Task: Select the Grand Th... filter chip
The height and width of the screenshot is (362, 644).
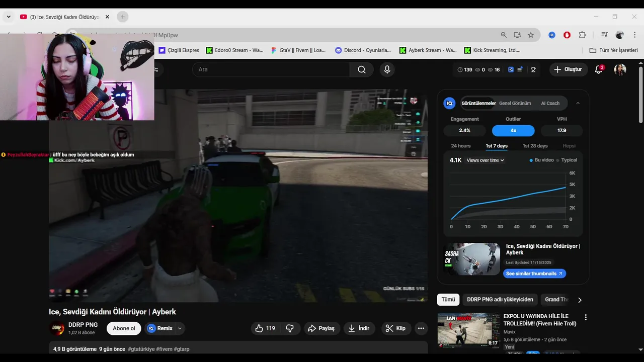Action: pos(556,300)
